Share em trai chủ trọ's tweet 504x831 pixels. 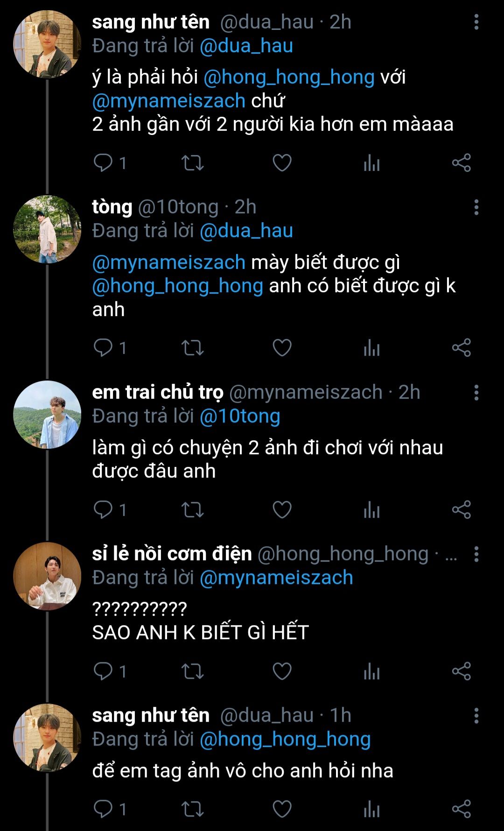pyautogui.click(x=461, y=509)
